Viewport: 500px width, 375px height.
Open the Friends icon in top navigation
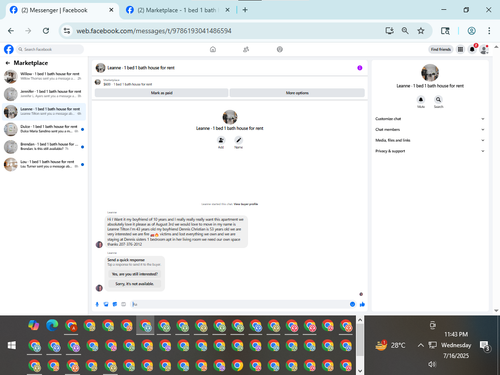click(x=246, y=49)
